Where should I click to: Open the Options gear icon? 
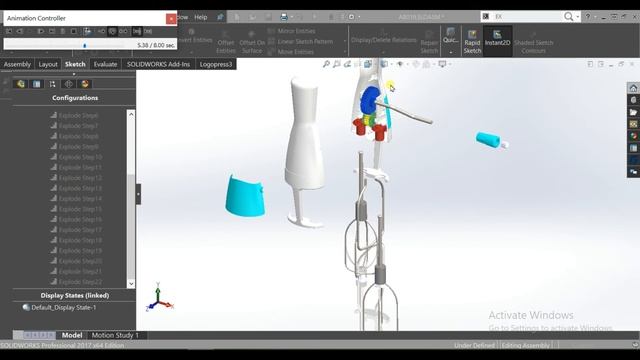click(351, 17)
